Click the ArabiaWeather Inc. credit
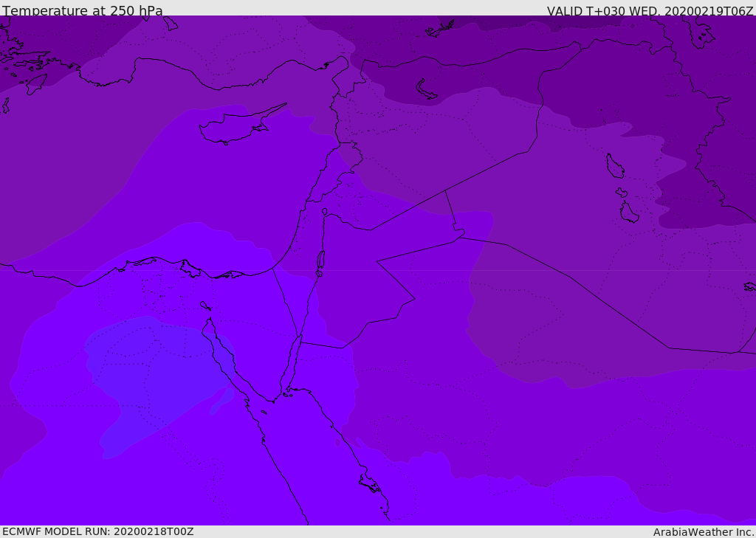This screenshot has width=756, height=538. point(703,531)
